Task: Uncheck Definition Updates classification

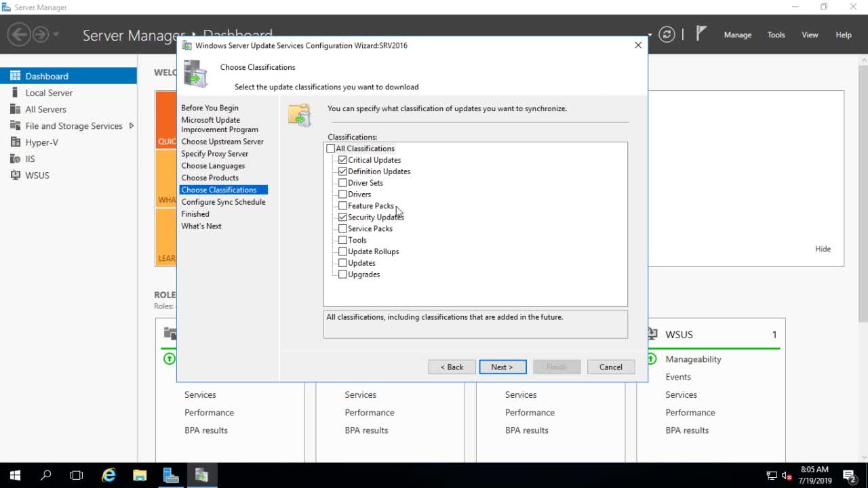Action: [x=342, y=171]
